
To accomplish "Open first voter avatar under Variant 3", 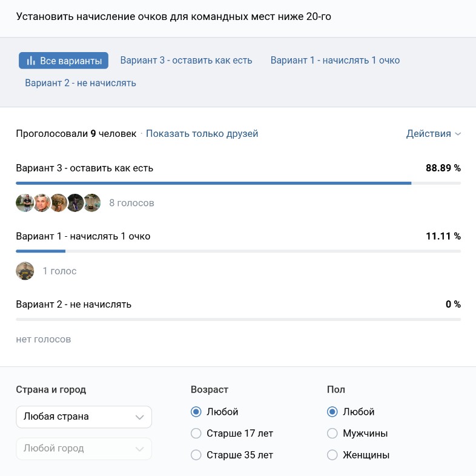I will [24, 203].
